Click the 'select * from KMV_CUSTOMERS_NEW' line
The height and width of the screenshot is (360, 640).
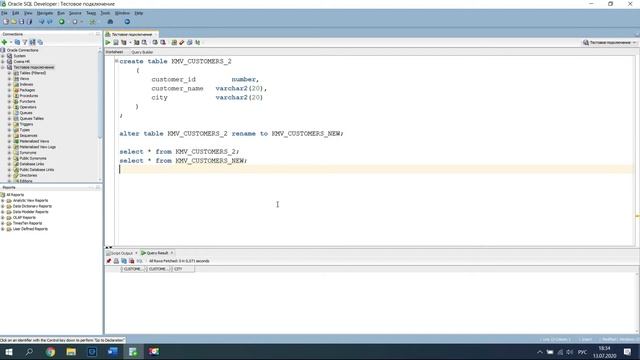click(183, 161)
